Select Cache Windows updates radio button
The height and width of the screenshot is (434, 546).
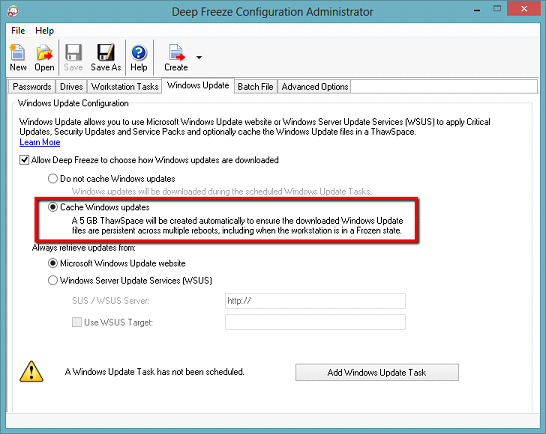pos(53,207)
